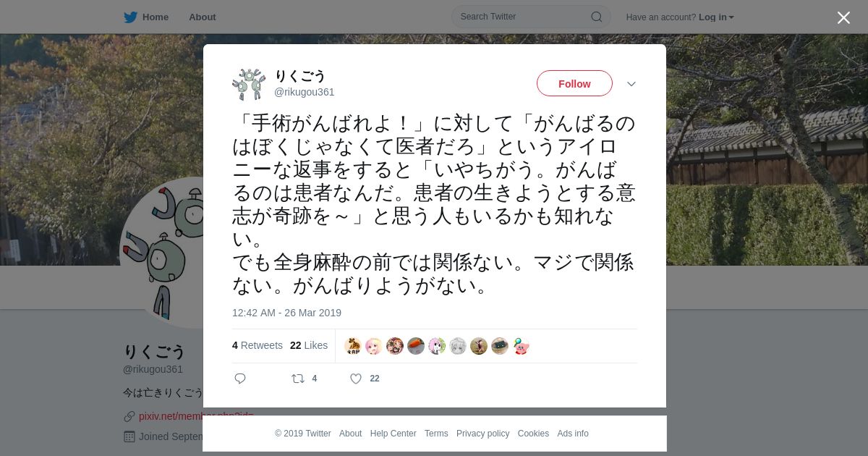The image size is (868, 456).
Task: Reply to the tweet via speech bubble icon
Action: point(240,379)
